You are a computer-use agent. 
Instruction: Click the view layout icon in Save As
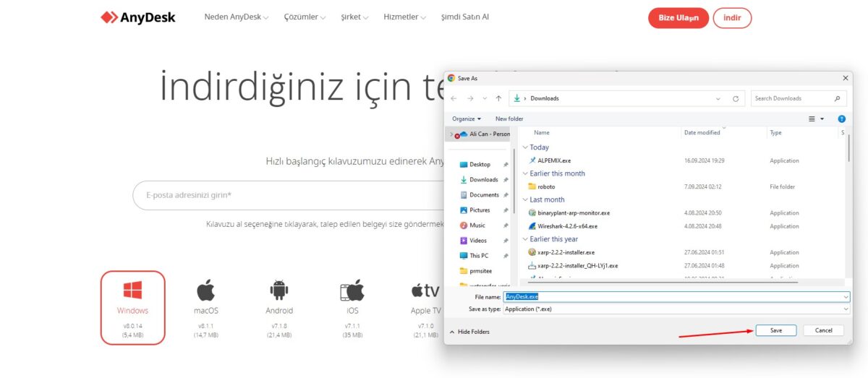[x=812, y=119]
